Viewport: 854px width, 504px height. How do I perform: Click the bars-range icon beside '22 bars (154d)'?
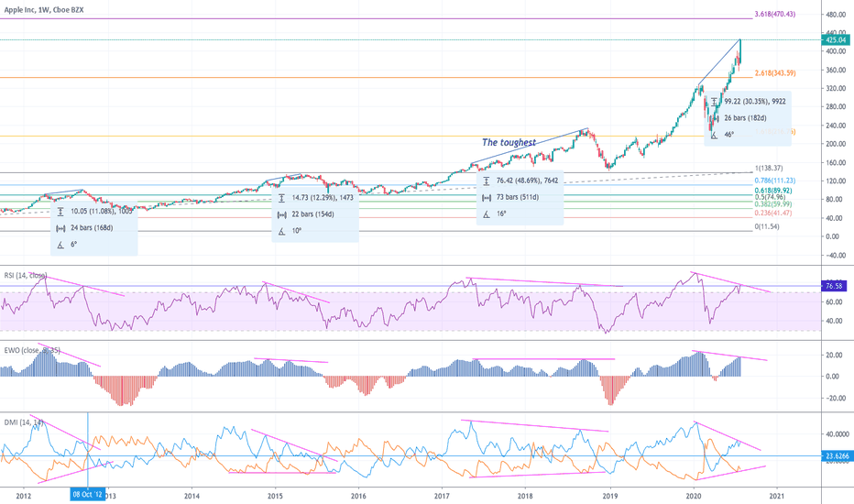click(281, 214)
